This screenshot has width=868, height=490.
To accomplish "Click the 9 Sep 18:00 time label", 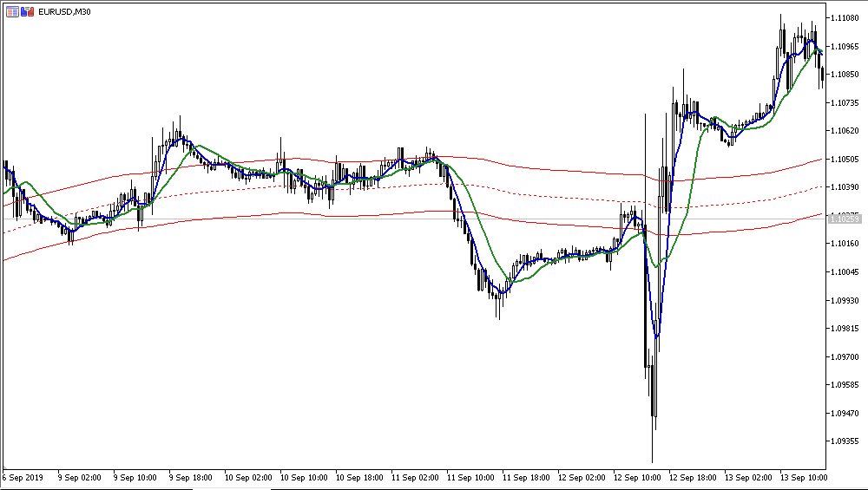I will [190, 477].
